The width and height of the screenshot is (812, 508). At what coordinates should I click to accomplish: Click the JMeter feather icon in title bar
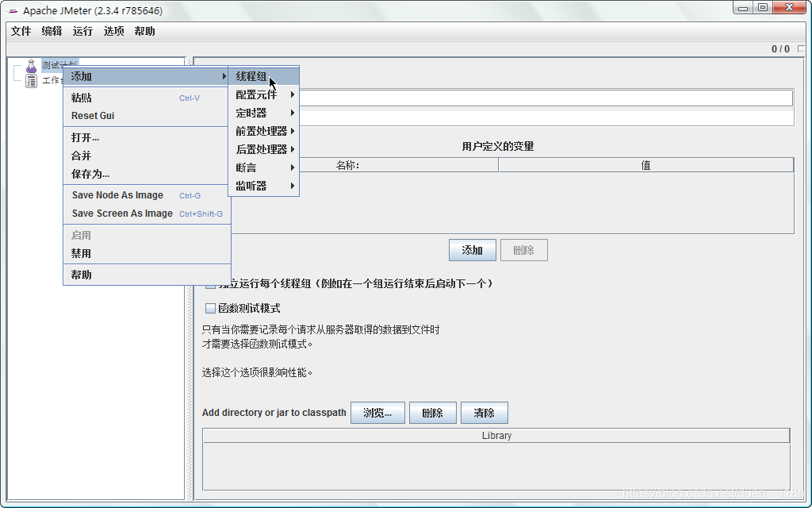click(x=13, y=10)
